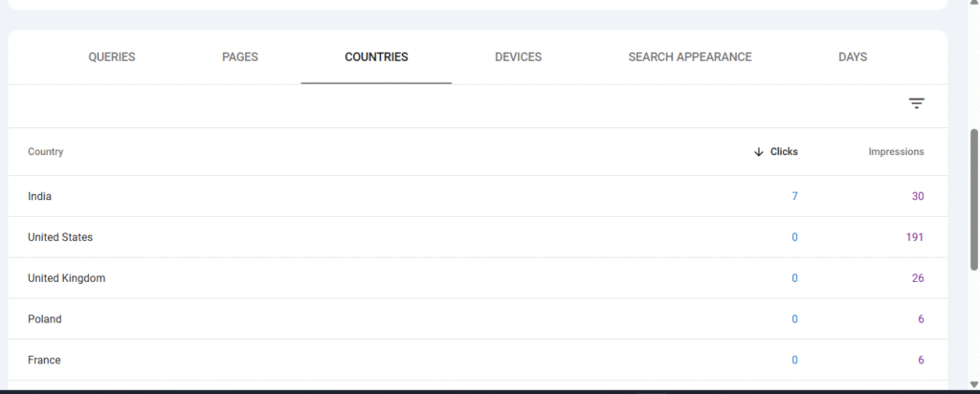Open the Pages tab
Image resolution: width=980 pixels, height=394 pixels.
239,57
